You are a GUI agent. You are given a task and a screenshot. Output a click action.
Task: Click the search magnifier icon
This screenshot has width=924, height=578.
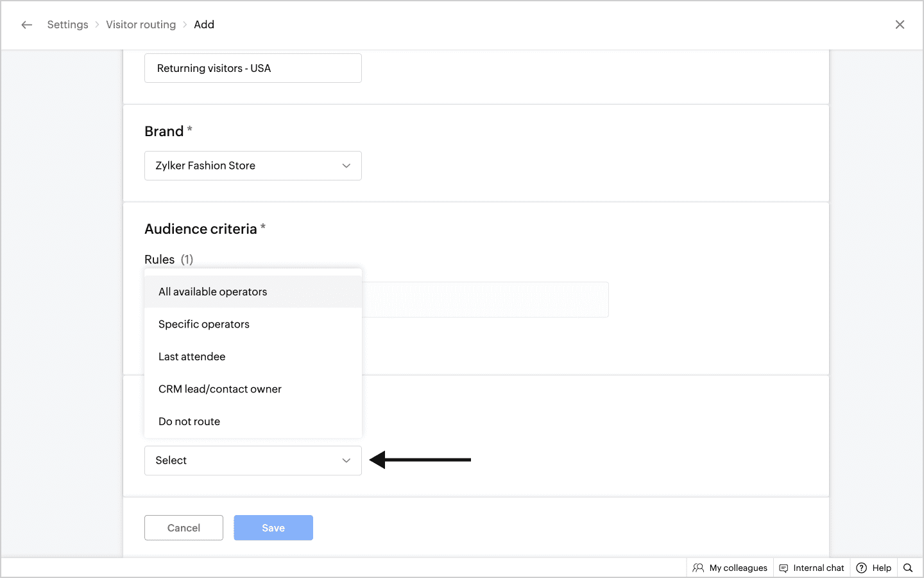908,568
